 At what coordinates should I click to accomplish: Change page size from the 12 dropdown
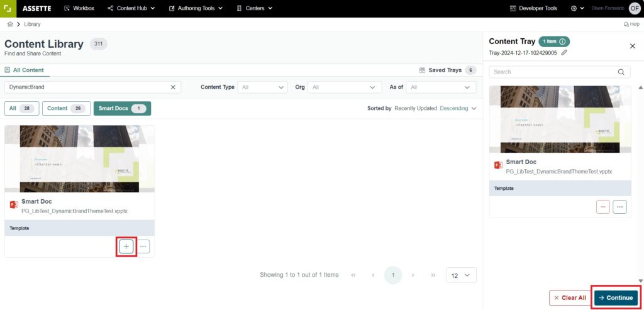(x=461, y=275)
